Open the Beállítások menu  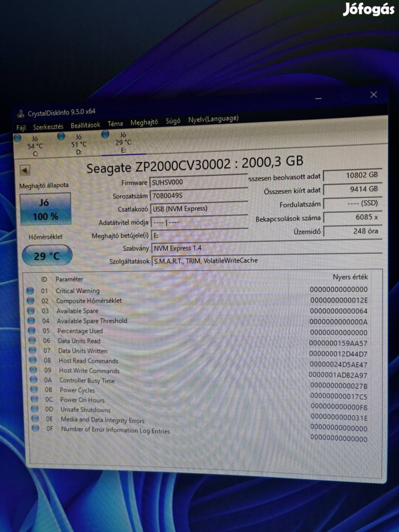point(86,125)
